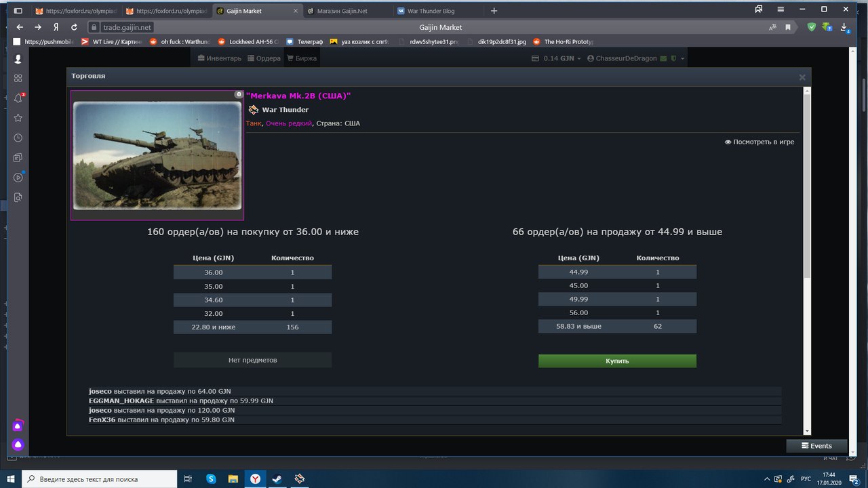Select the 49.99 sell order price
Image resolution: width=868 pixels, height=488 pixels.
point(578,299)
